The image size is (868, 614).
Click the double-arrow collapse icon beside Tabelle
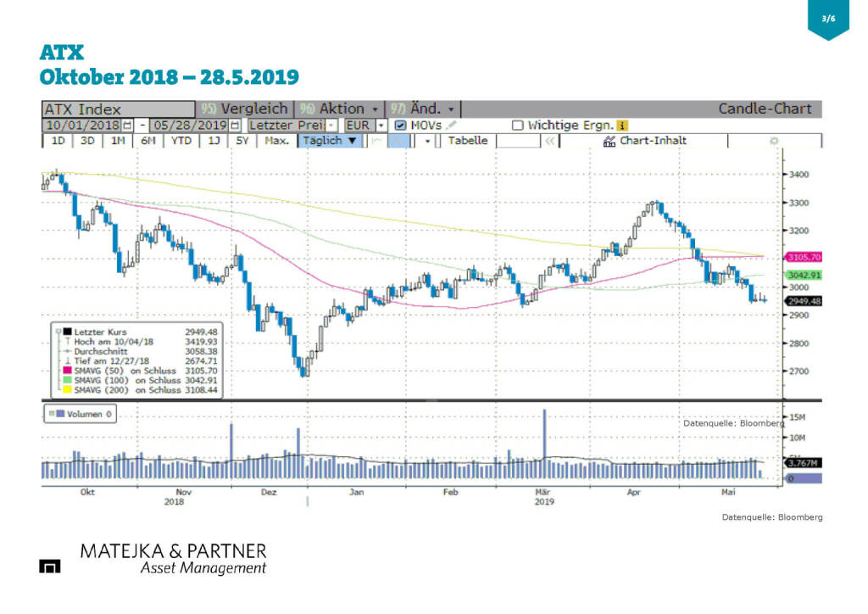click(x=550, y=141)
